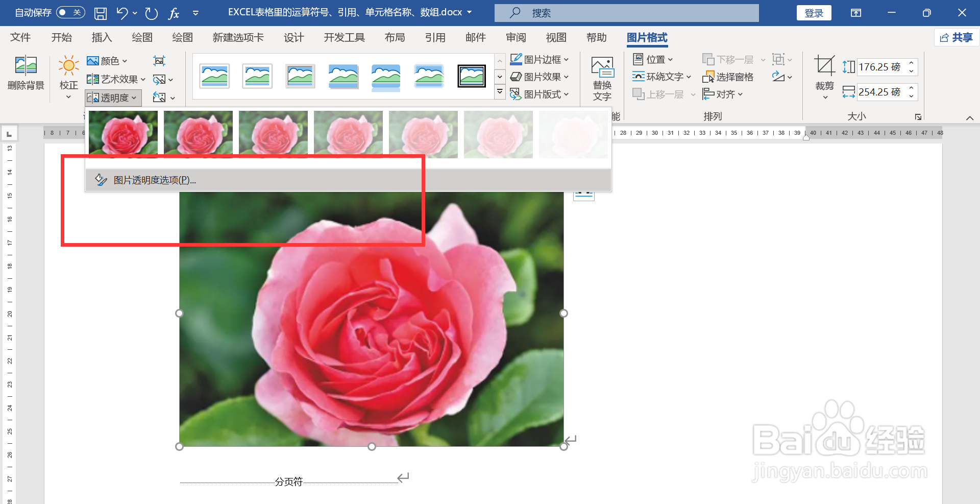Switch to the 图片格式 tab
Image resolution: width=980 pixels, height=504 pixels.
click(x=647, y=37)
